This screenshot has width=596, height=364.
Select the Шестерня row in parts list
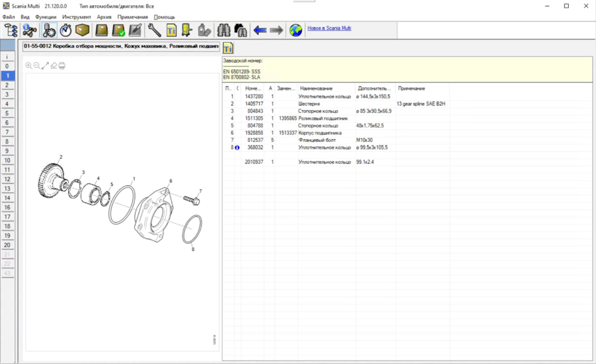coord(310,104)
